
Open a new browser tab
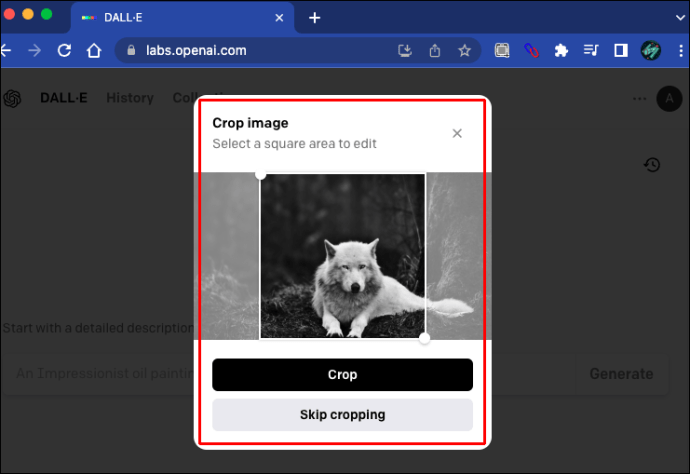[x=315, y=18]
